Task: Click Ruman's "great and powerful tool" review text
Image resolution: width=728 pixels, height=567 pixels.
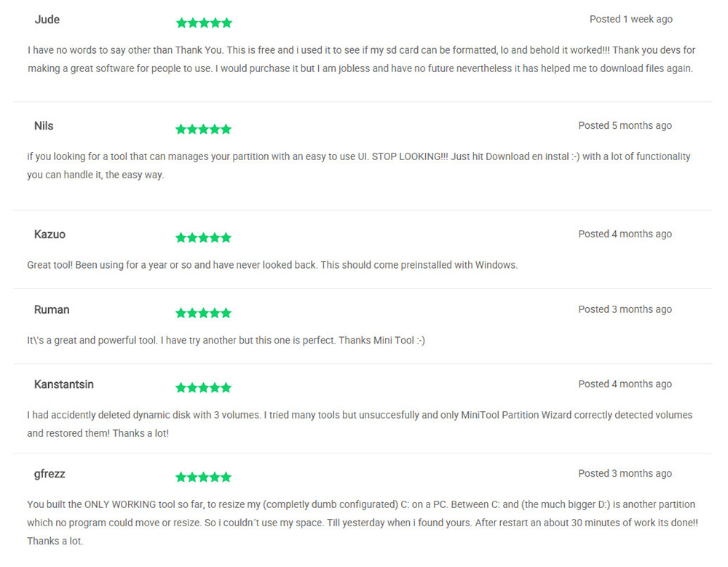Action: click(226, 340)
